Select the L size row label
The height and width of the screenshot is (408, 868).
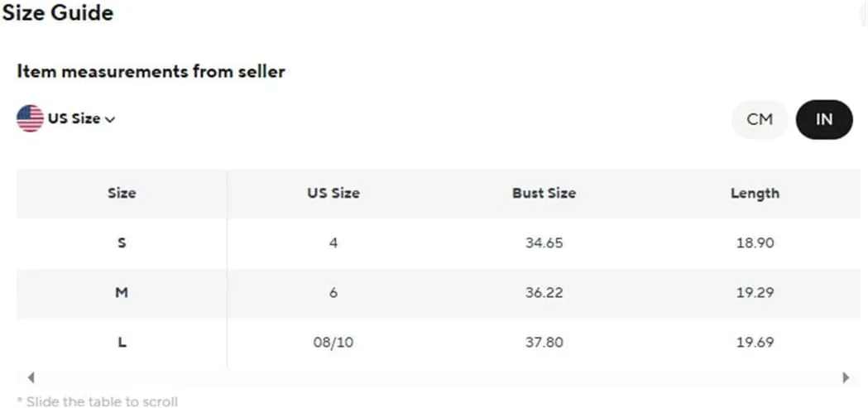tap(122, 342)
